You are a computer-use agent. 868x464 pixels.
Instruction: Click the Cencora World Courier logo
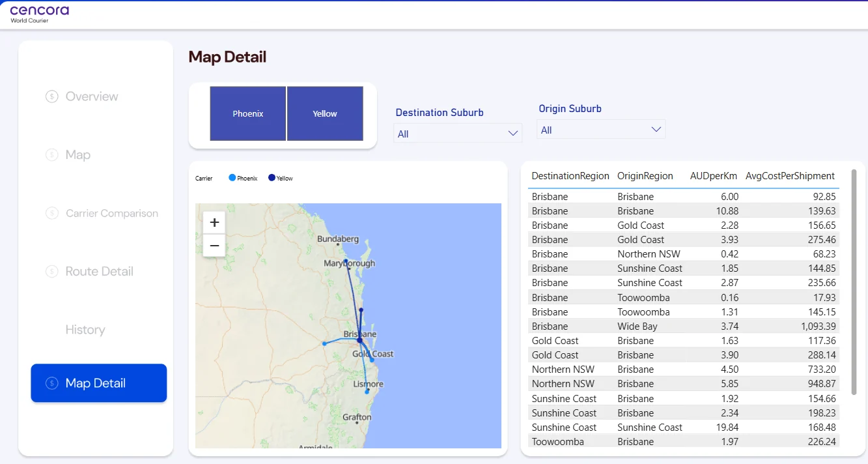[x=39, y=14]
